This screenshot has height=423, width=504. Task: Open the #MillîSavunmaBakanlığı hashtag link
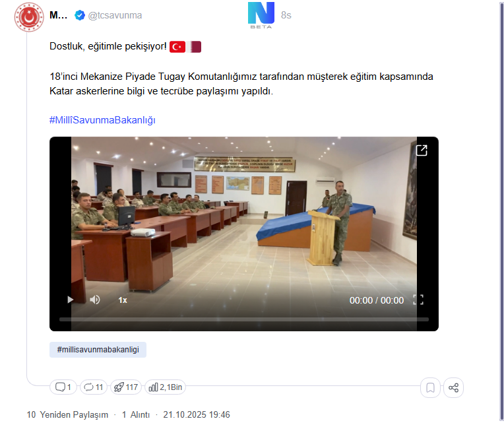pyautogui.click(x=102, y=120)
